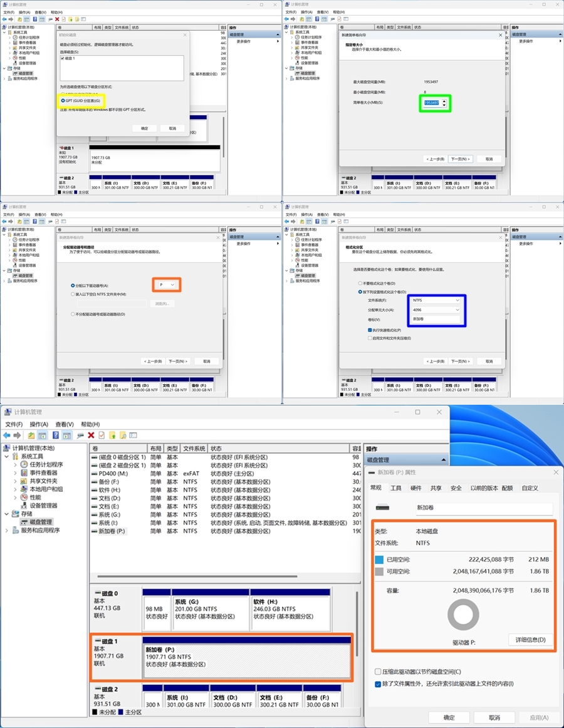The height and width of the screenshot is (728, 564).
Task: Switch to the 配额 tab in the properties dialog
Action: tap(508, 488)
